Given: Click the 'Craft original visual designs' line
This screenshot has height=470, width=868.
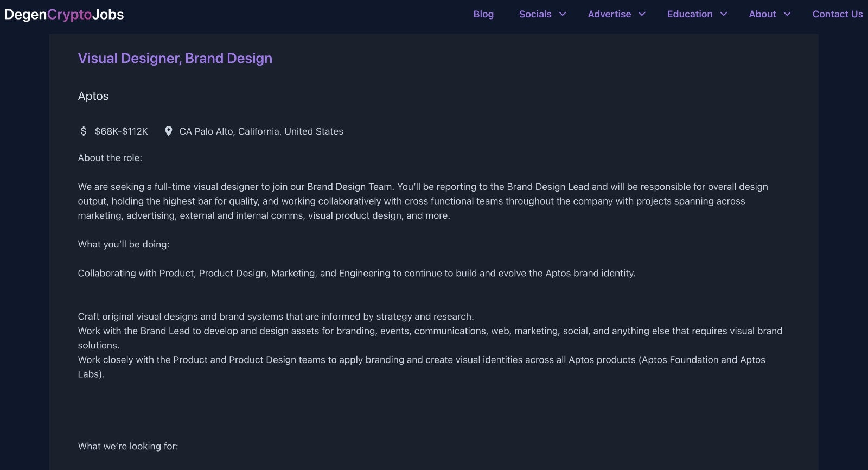Looking at the screenshot, I should [276, 316].
